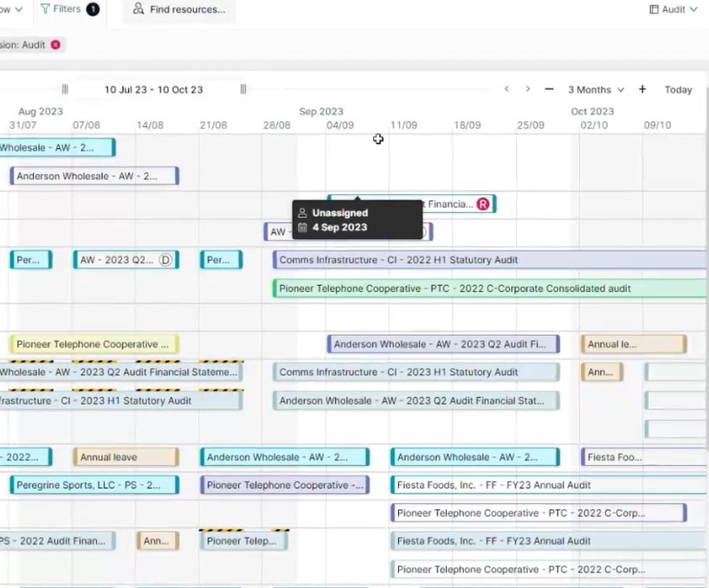This screenshot has height=588, width=709.
Task: Zoom out using the minus icon
Action: point(549,89)
